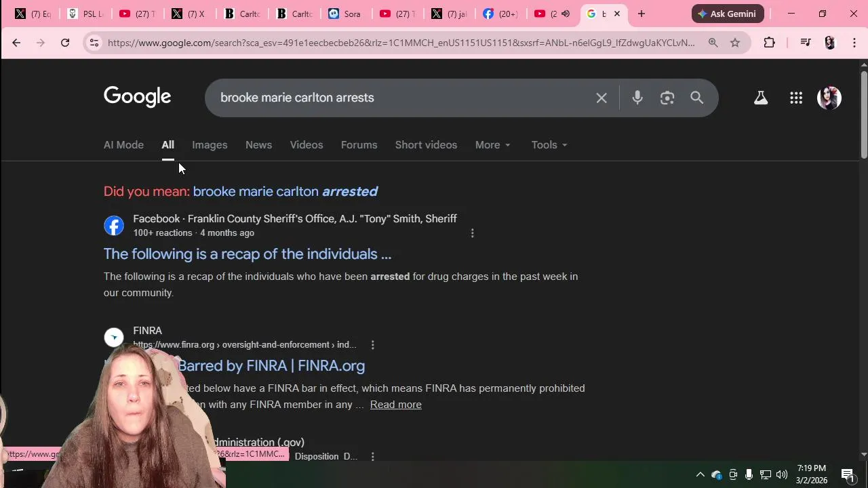Open Google apps grid icon

click(796, 98)
